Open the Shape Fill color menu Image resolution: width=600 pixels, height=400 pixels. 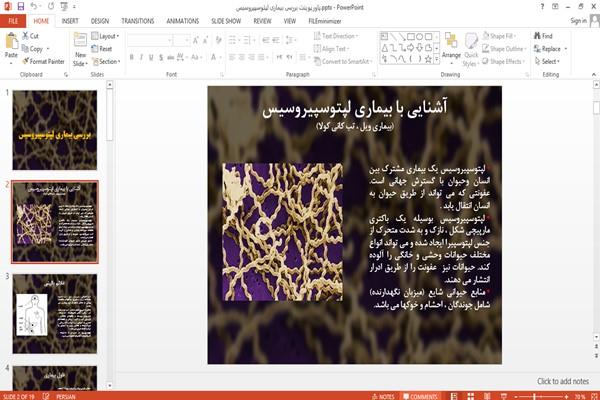499,36
